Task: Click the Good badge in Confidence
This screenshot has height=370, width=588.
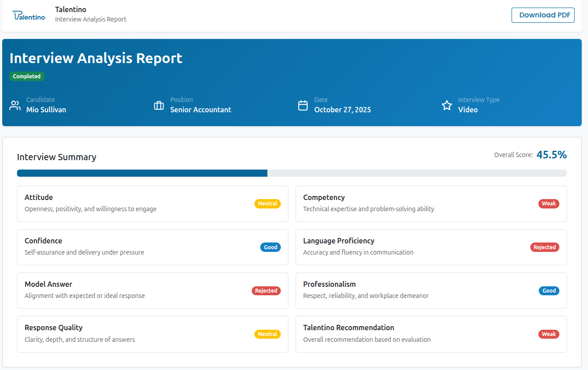Action: pyautogui.click(x=270, y=247)
